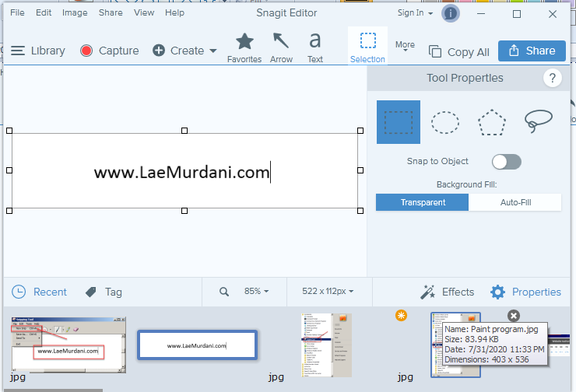Set Background Fill to Transparent
This screenshot has width=576, height=392.
point(423,202)
